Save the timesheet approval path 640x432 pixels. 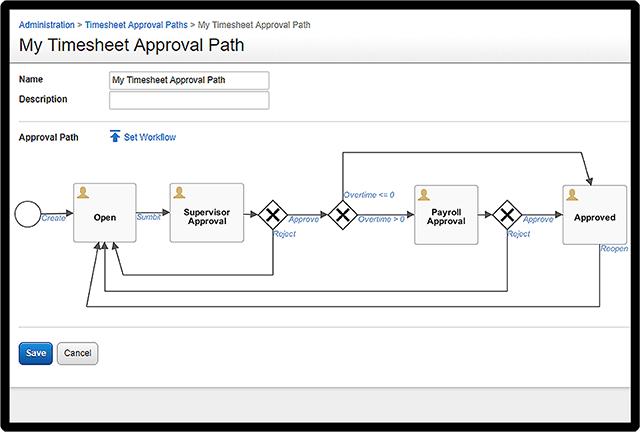pyautogui.click(x=36, y=353)
